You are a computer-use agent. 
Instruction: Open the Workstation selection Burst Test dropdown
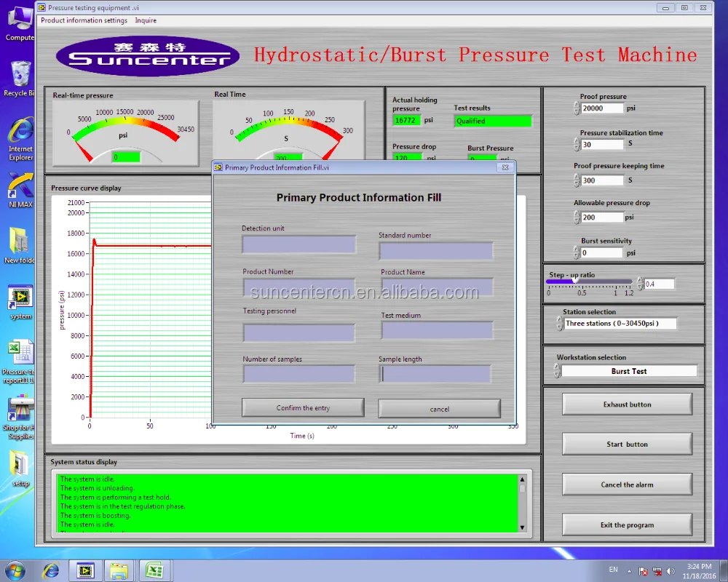pyautogui.click(x=628, y=370)
